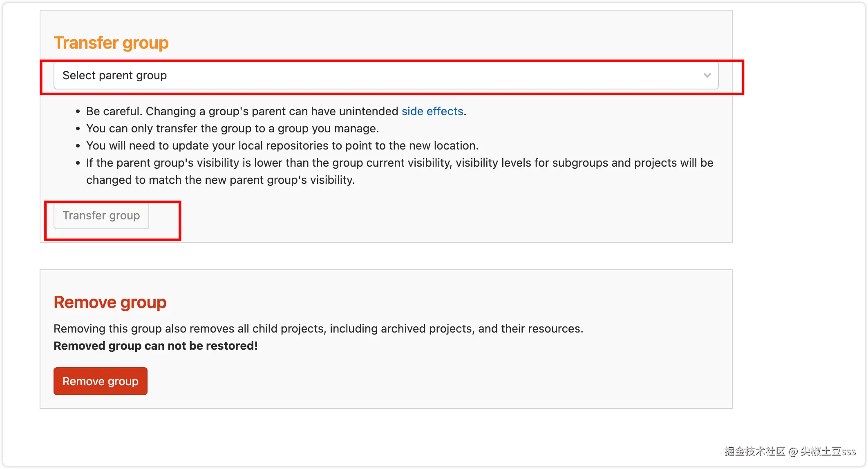Click the 尖椒土豆sss author watermark
Viewport: 868px width, 469px height.
828,451
